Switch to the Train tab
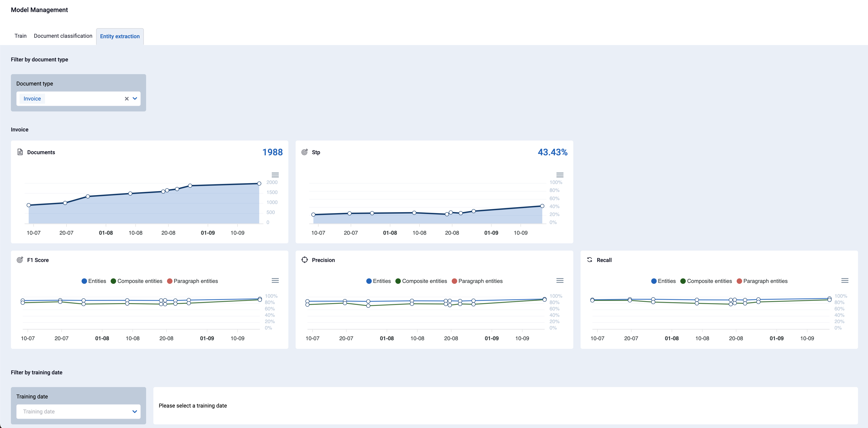Viewport: 868px width, 428px height. click(x=20, y=36)
